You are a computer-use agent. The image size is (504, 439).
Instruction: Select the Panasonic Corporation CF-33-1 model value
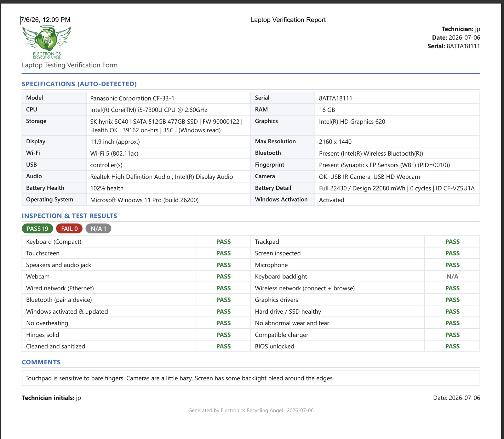(132, 98)
